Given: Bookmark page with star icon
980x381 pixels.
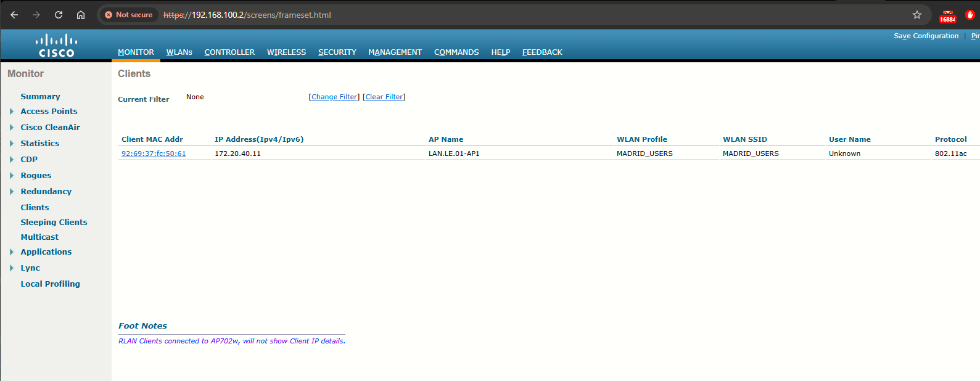Looking at the screenshot, I should coord(917,15).
